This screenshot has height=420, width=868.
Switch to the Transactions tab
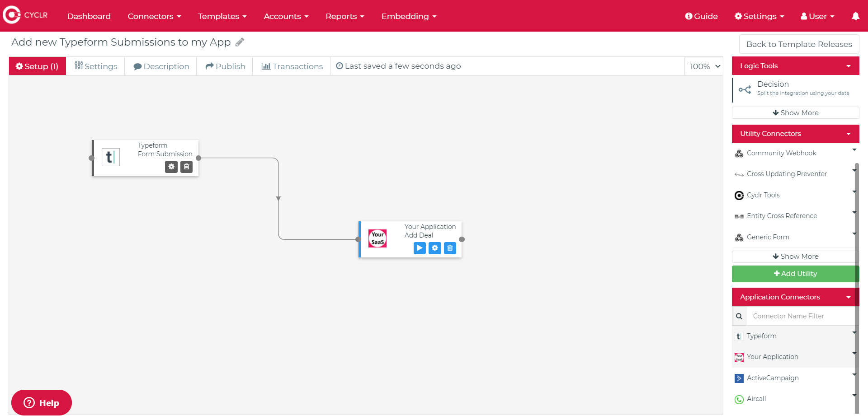tap(292, 66)
